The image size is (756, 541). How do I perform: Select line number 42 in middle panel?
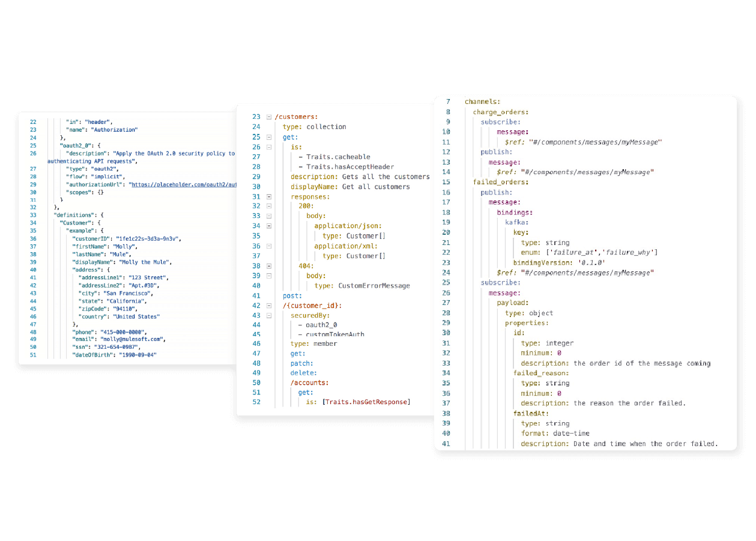tap(256, 305)
